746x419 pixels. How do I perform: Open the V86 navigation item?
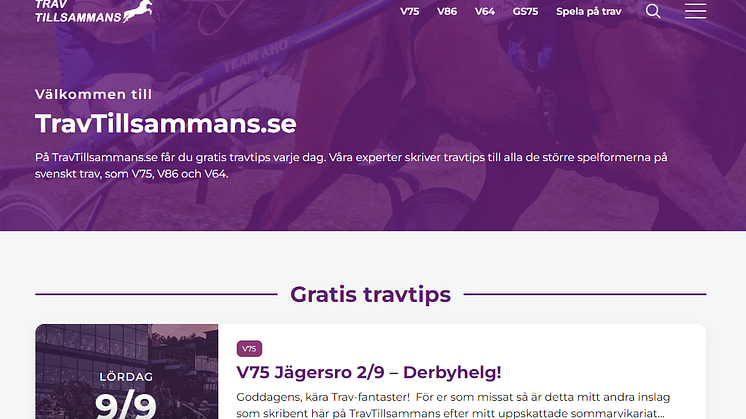[x=447, y=11]
